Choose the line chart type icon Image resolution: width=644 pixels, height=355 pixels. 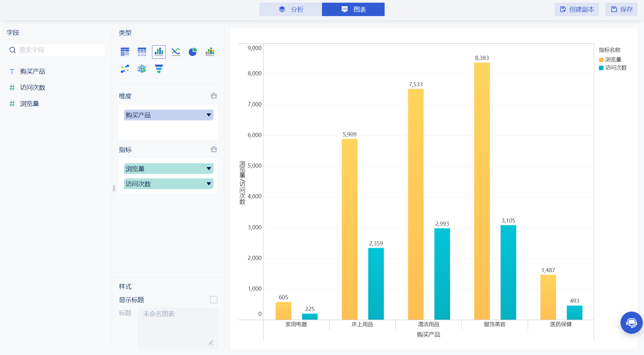[176, 52]
